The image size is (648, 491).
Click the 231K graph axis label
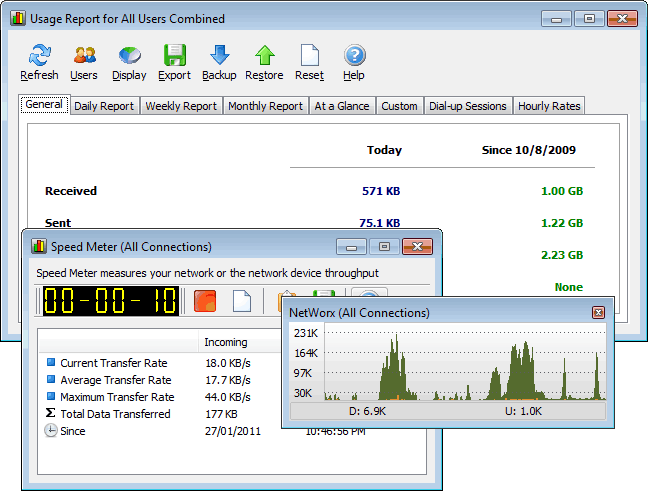pos(306,333)
